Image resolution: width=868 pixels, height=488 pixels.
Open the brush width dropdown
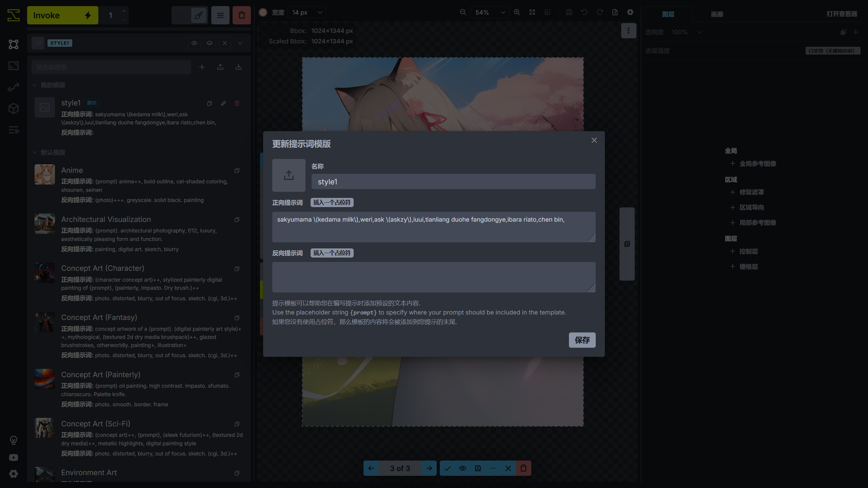point(307,13)
